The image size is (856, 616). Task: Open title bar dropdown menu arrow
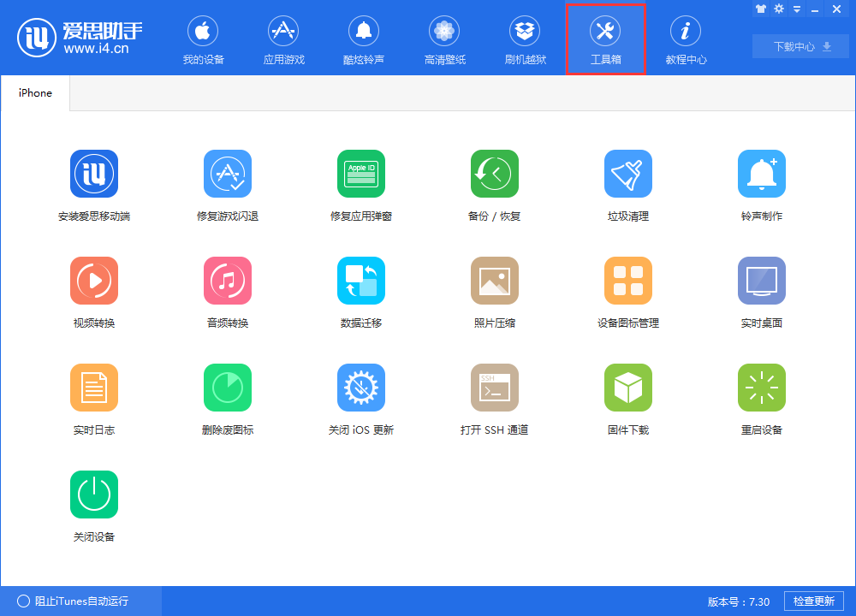796,9
